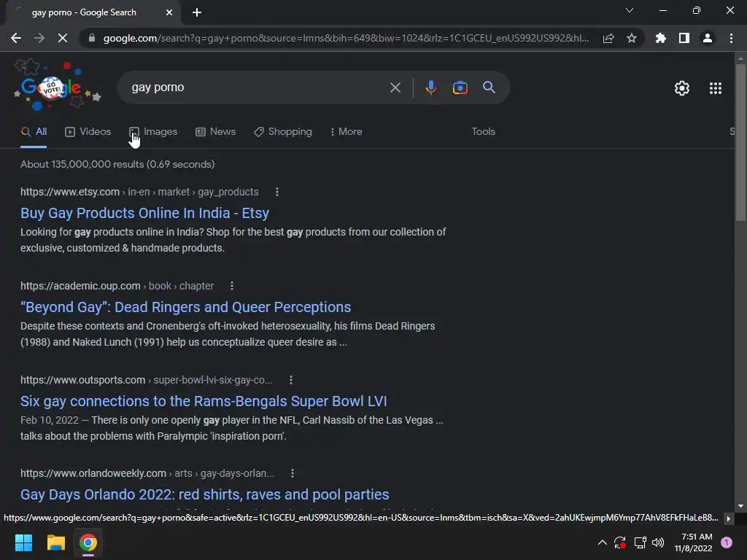Open options menu for Etsy result
This screenshot has height=560, width=747.
coord(276,192)
